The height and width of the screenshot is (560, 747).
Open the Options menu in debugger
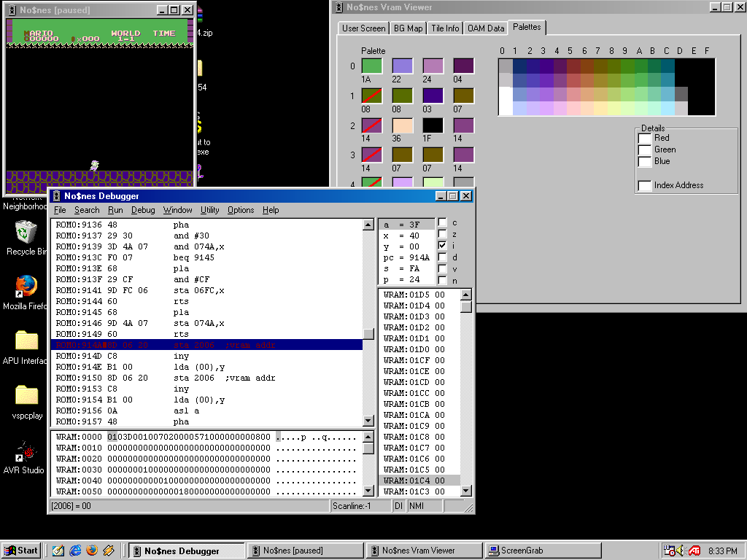pos(241,210)
